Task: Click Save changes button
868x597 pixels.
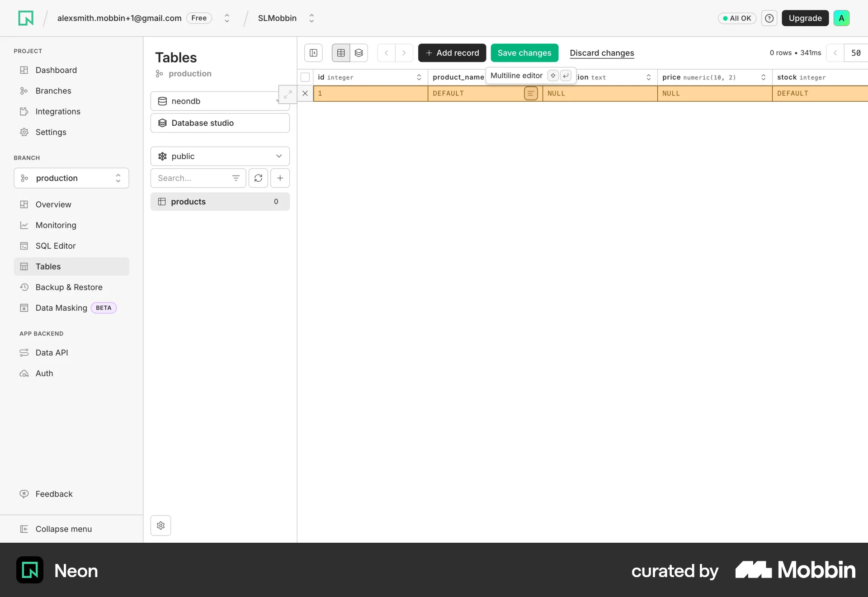Action: [524, 53]
